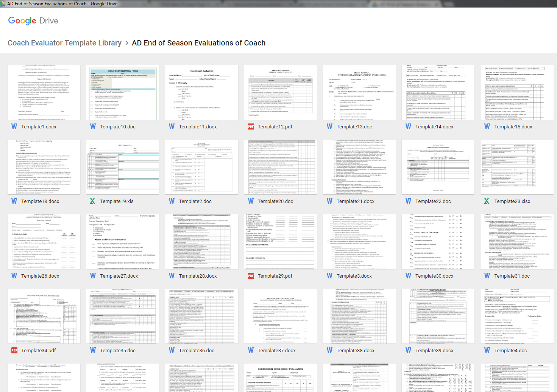Open Template1.docx thumbnail preview

coord(44,92)
